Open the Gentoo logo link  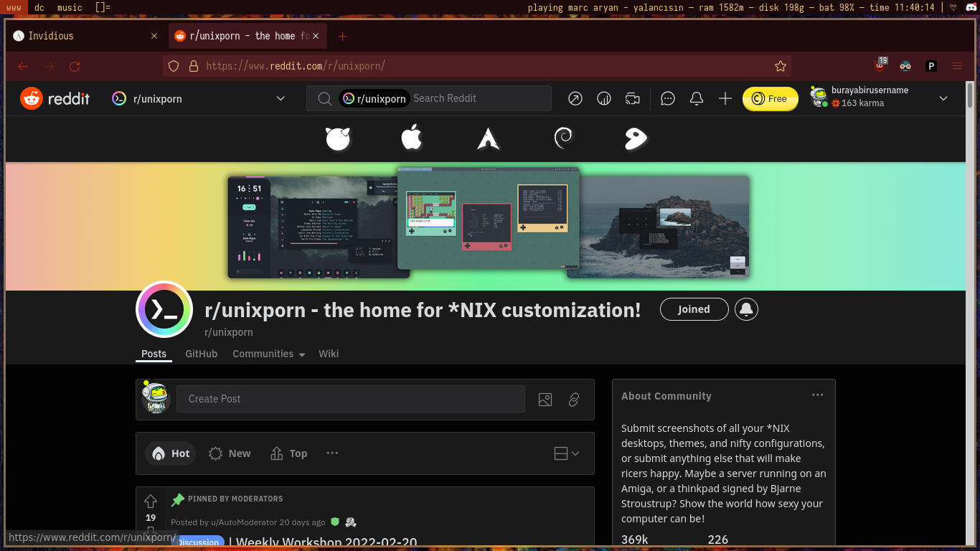(x=636, y=138)
